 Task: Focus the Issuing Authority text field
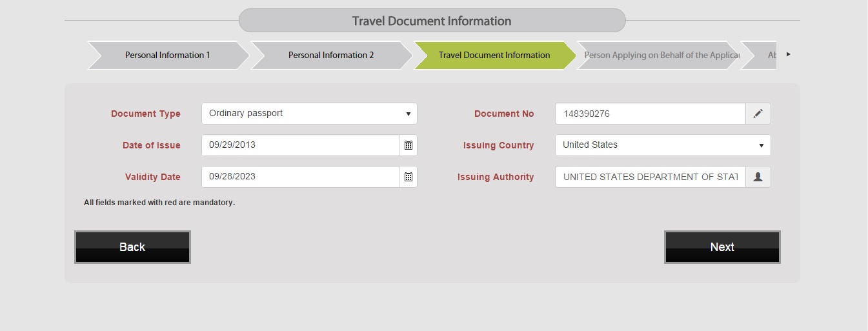click(x=651, y=177)
